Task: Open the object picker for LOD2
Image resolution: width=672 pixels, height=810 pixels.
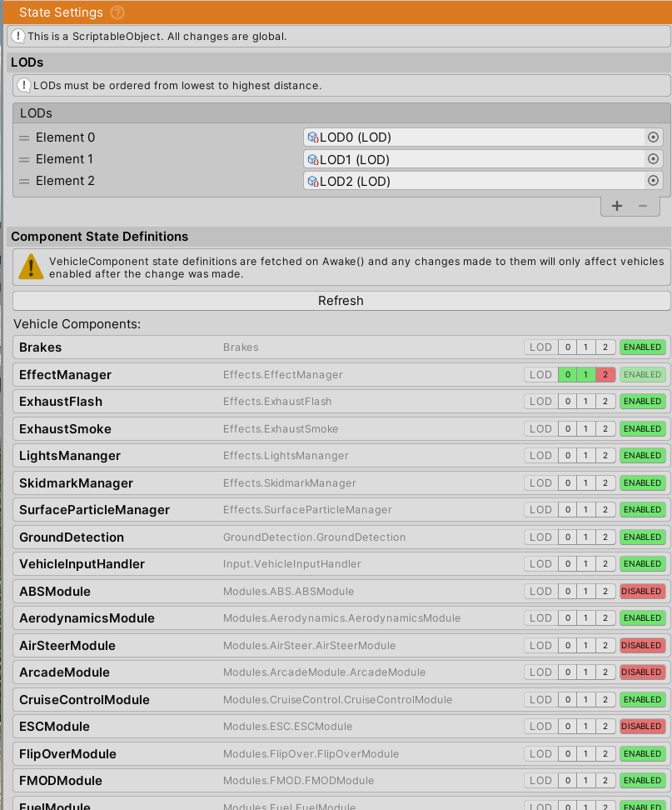Action: click(653, 180)
